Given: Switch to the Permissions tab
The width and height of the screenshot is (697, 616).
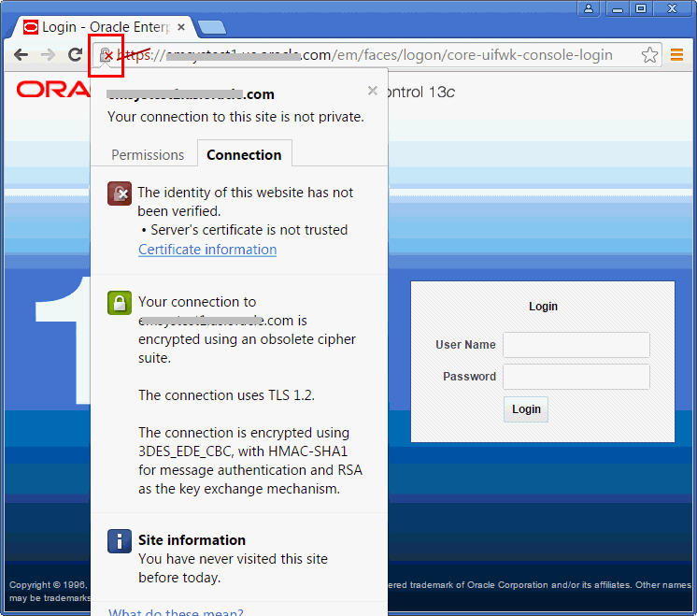Looking at the screenshot, I should tap(148, 155).
